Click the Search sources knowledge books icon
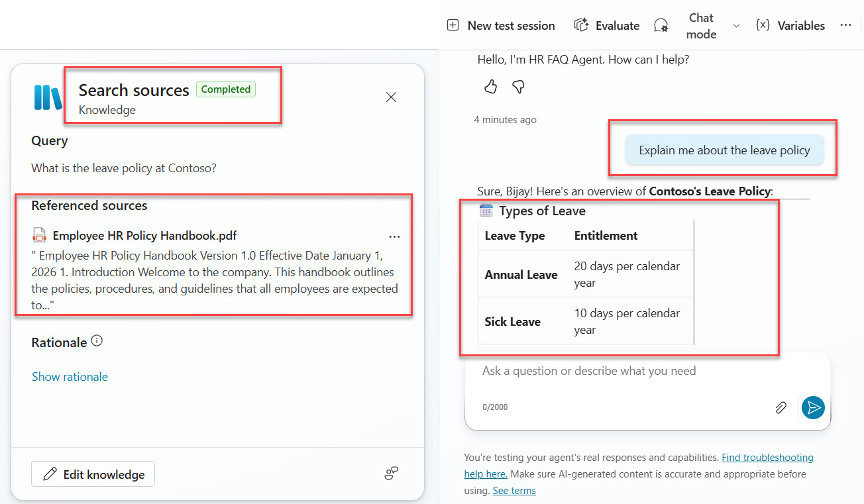 pyautogui.click(x=48, y=97)
